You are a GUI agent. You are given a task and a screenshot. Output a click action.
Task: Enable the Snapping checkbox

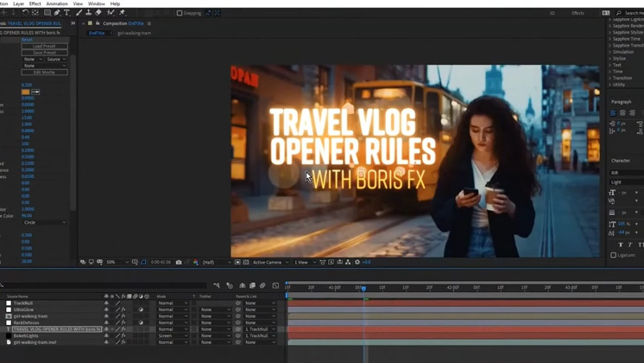[x=180, y=13]
